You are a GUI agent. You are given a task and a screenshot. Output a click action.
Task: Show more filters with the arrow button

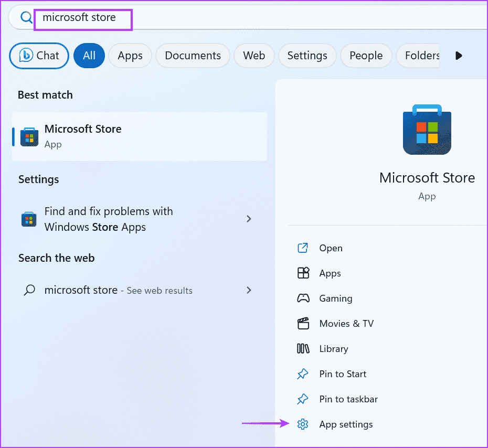pos(459,56)
